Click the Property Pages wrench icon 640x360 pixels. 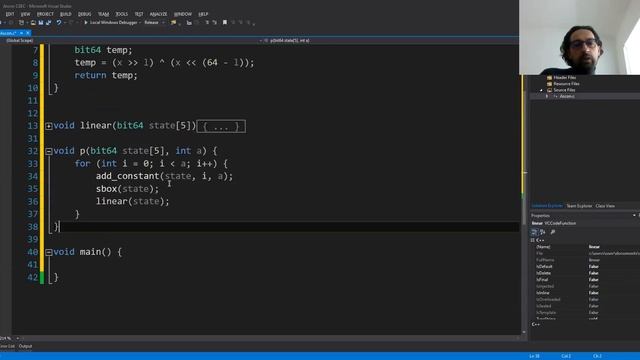click(x=553, y=232)
